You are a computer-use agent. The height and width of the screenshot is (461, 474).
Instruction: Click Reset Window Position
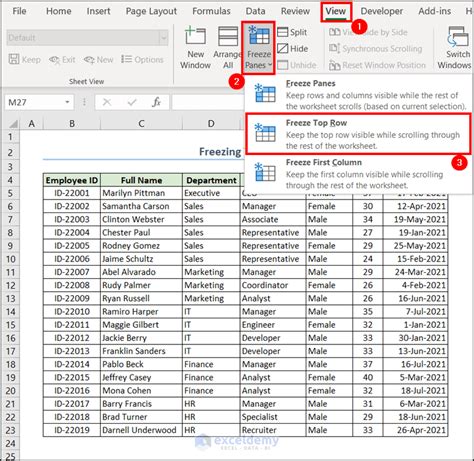click(377, 65)
